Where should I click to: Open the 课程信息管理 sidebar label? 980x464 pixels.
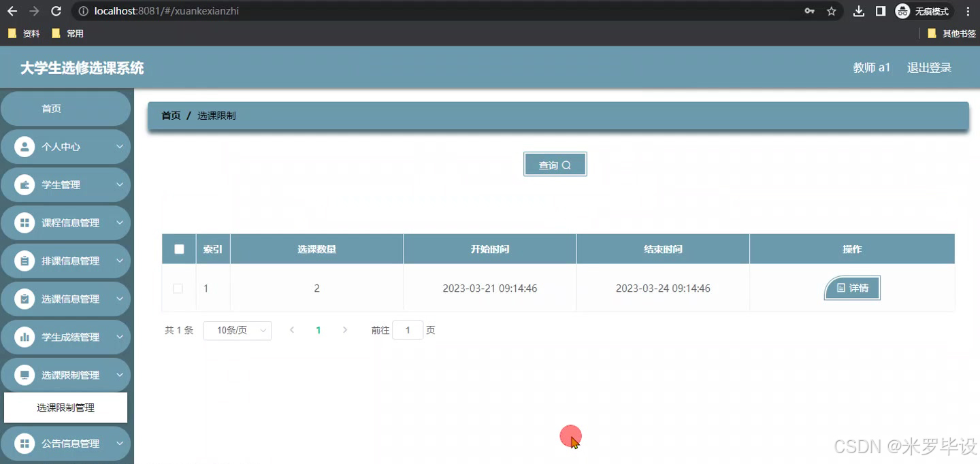[70, 222]
